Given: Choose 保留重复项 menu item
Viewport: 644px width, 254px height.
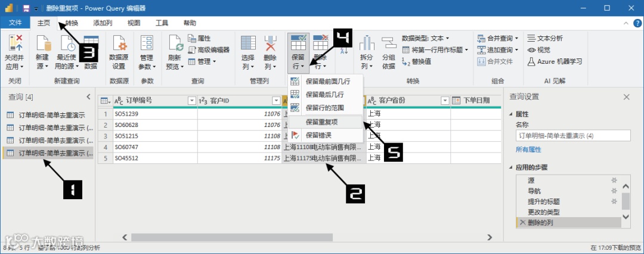Looking at the screenshot, I should click(326, 122).
